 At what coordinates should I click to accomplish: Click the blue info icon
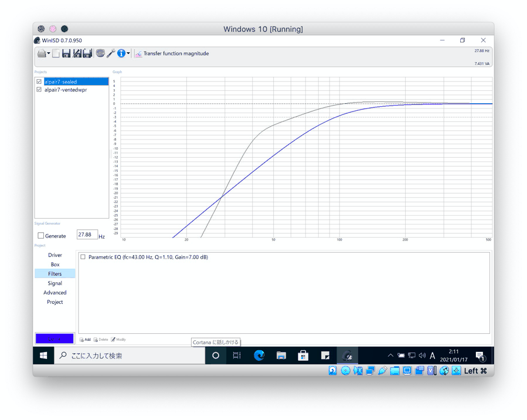pos(121,53)
